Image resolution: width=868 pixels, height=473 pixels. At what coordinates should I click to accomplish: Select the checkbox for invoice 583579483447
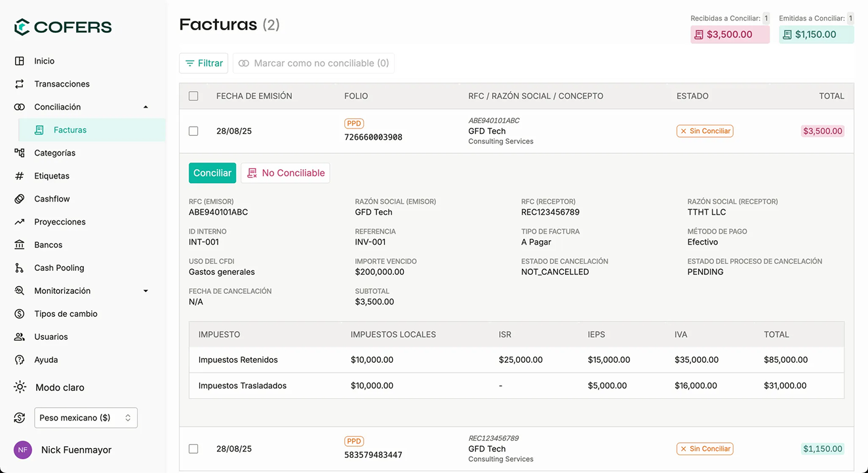click(x=193, y=449)
